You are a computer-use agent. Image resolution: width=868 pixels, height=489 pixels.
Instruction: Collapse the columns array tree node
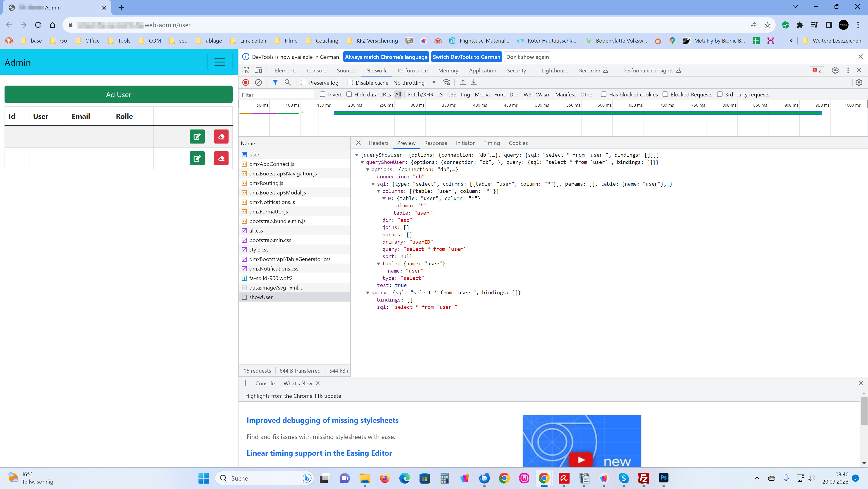(x=378, y=191)
